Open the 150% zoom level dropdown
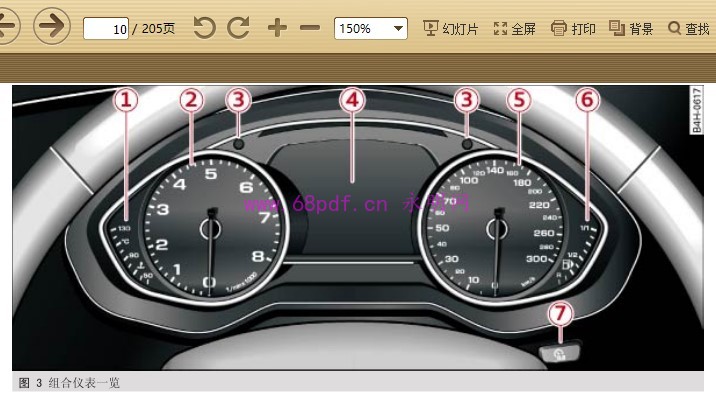This screenshot has height=401, width=716. [370, 28]
